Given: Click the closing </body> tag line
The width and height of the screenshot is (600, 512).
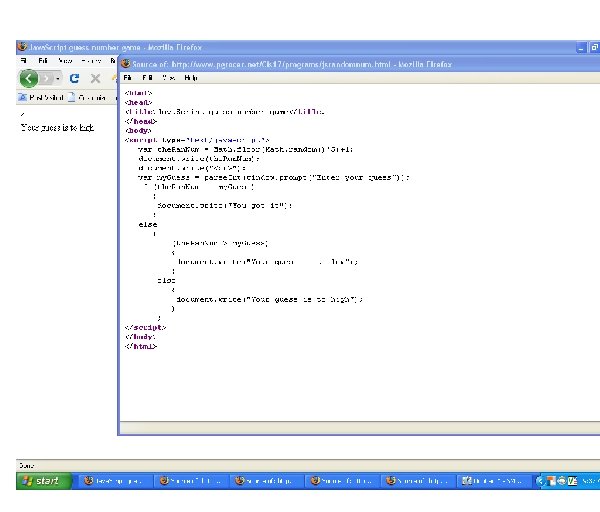Looking at the screenshot, I should click(140, 337).
